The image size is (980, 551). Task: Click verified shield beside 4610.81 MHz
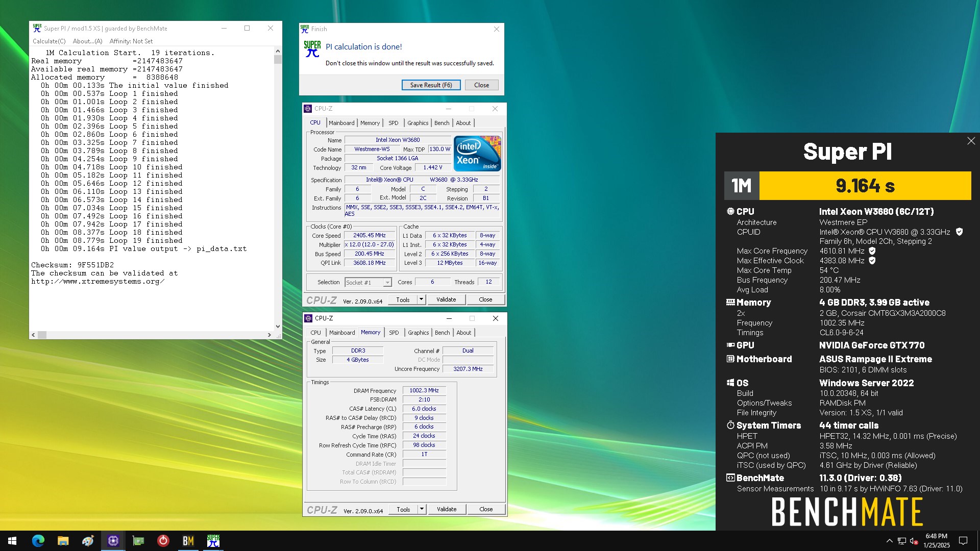tap(872, 251)
